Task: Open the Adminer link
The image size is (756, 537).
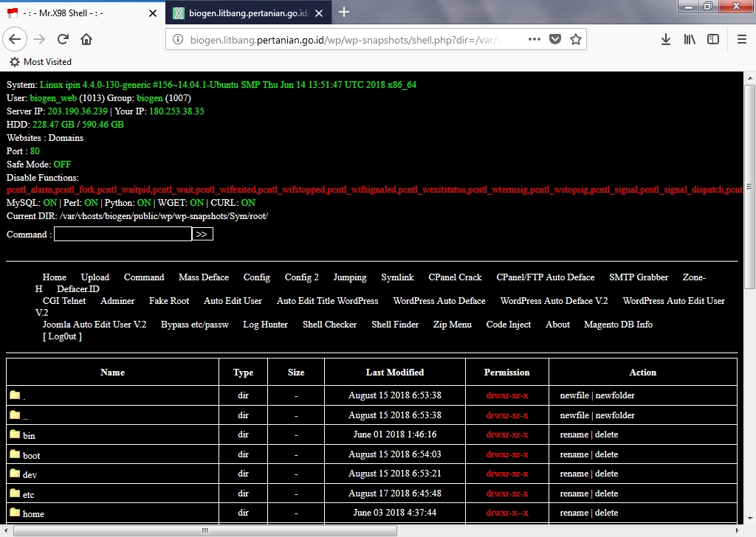Action: tap(117, 300)
